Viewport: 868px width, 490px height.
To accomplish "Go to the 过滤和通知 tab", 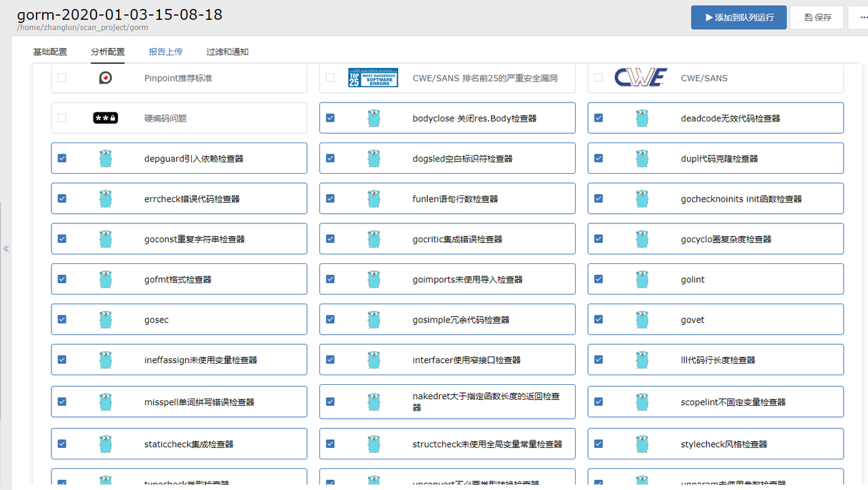I will [227, 52].
